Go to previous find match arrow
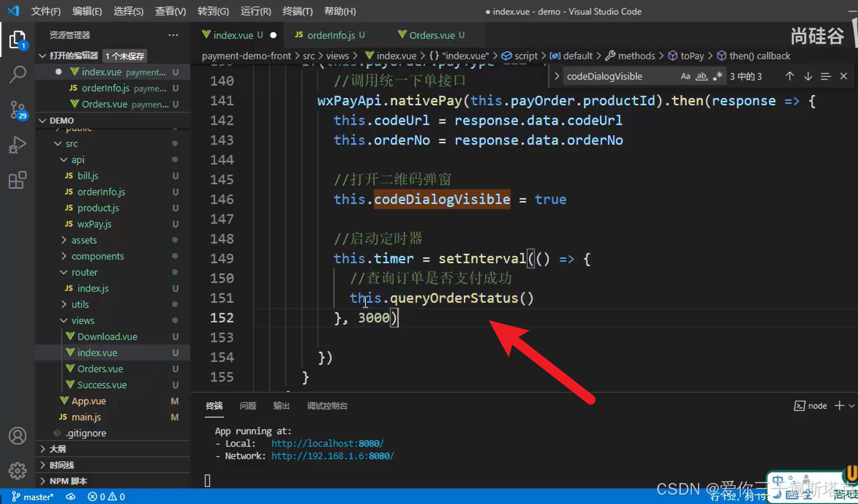This screenshot has height=504, width=858. pos(790,76)
